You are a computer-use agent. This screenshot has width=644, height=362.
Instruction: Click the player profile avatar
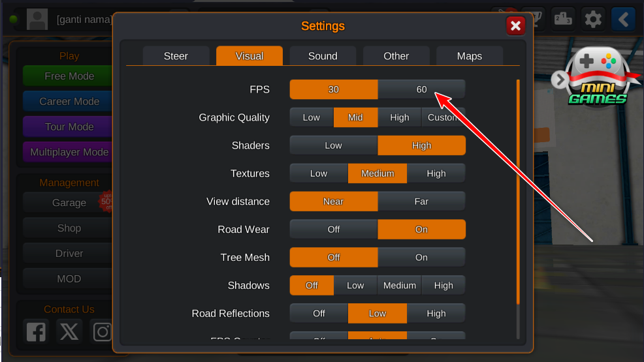pyautogui.click(x=37, y=20)
